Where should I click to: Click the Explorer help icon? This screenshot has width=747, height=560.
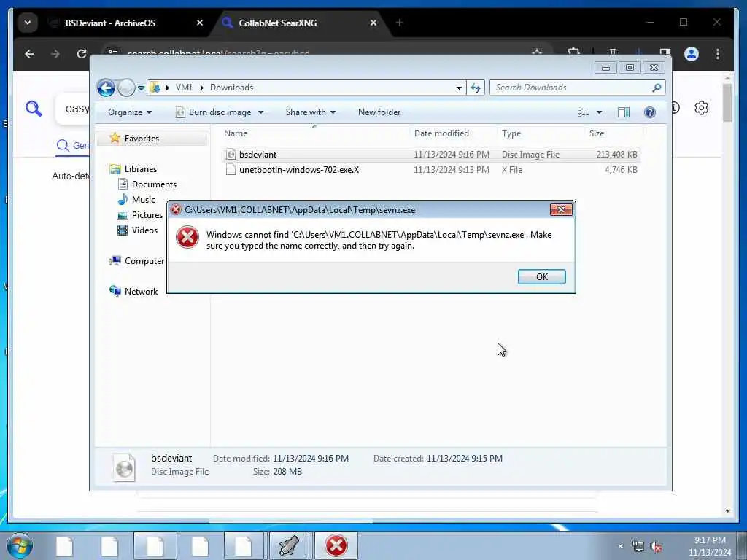649,112
